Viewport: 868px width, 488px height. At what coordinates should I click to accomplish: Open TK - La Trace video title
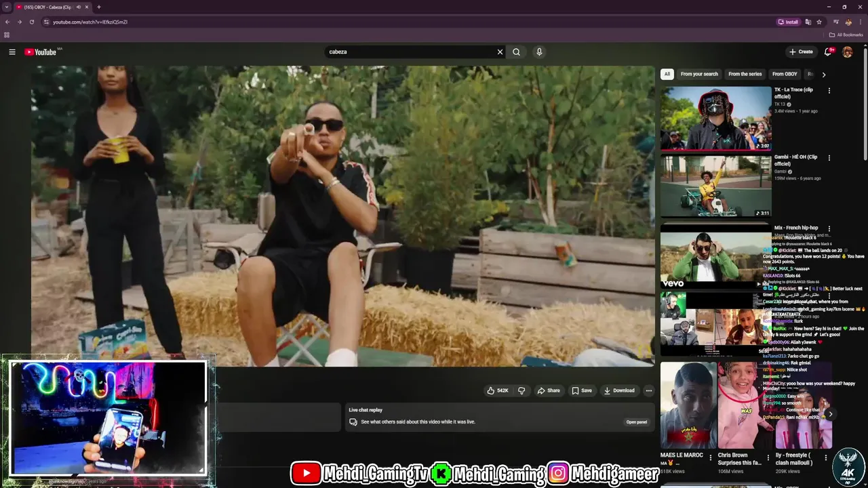(x=794, y=93)
